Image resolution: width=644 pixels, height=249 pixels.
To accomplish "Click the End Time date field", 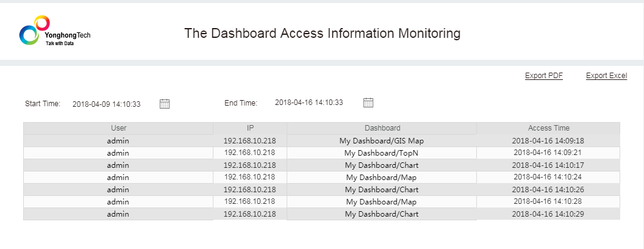I will click(309, 103).
